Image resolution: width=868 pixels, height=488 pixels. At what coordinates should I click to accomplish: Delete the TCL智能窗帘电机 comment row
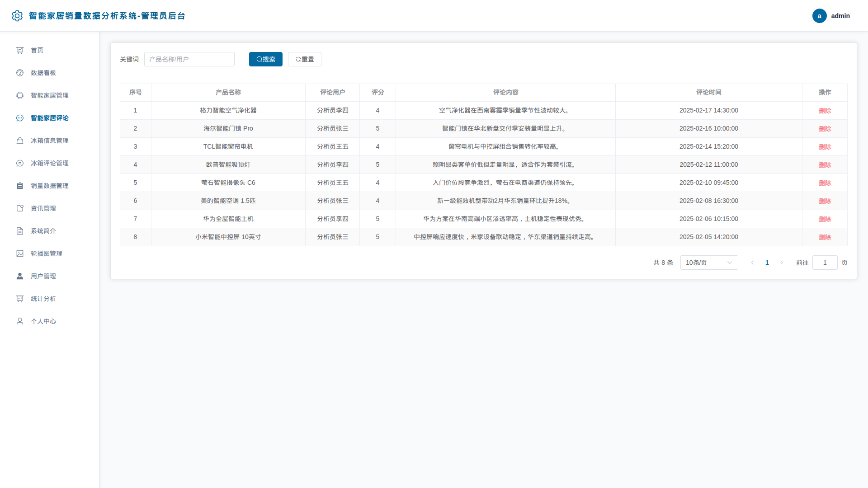825,147
